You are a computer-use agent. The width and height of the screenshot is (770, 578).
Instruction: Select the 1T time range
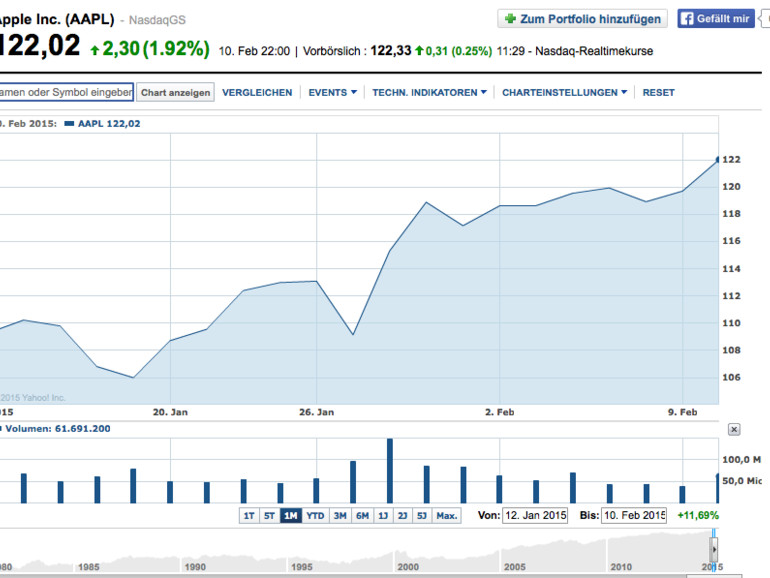coord(249,516)
